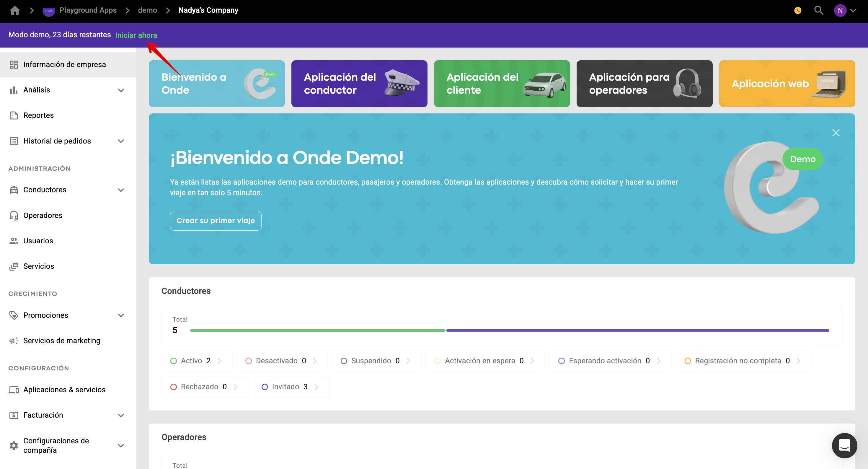Select the Activo driver status filter
Screen dimensions: 868x469
pos(196,361)
